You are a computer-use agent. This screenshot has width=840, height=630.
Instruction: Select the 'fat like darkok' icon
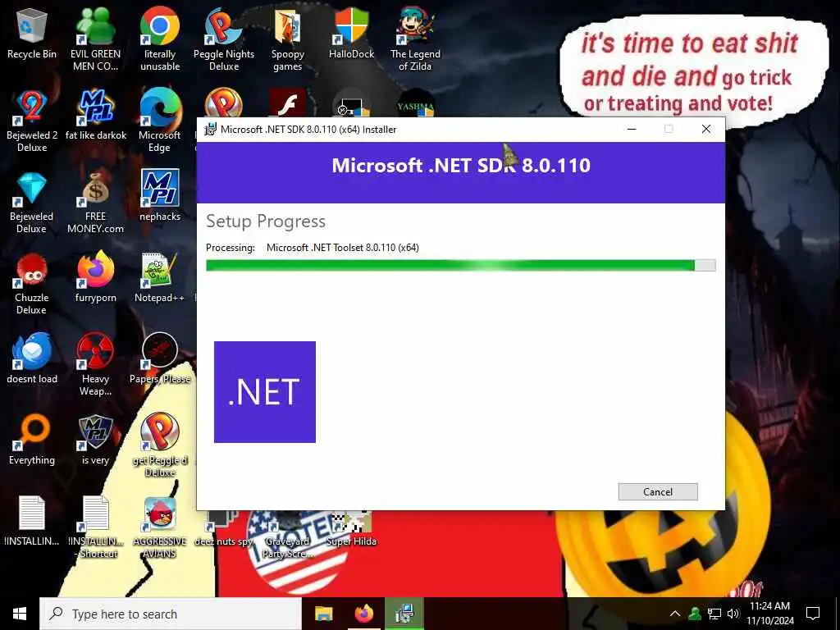pyautogui.click(x=95, y=115)
